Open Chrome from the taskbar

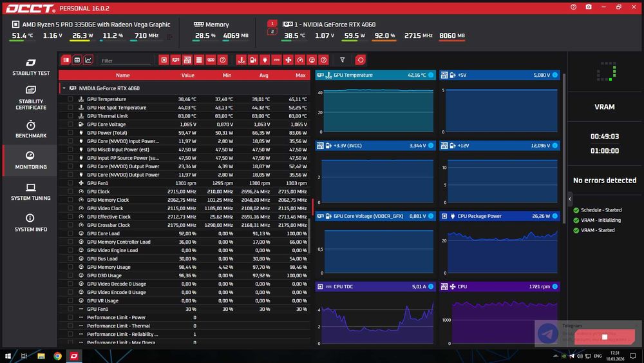tap(57, 356)
